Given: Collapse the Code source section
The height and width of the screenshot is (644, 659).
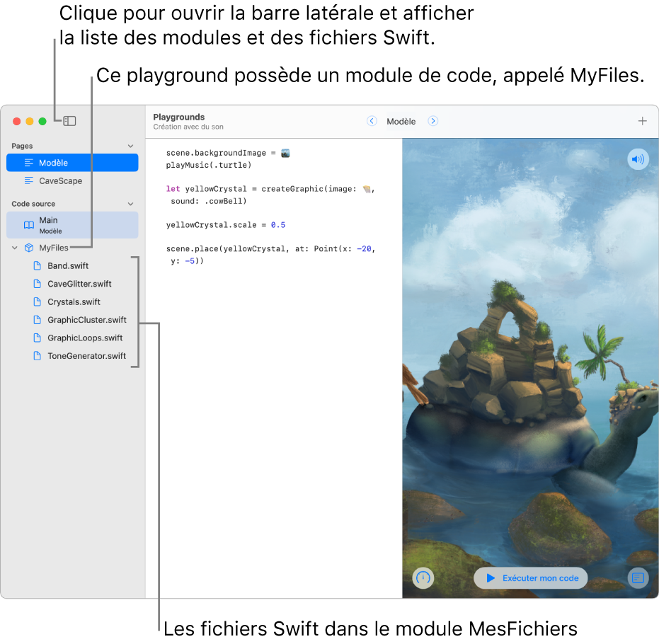Looking at the screenshot, I should 130,204.
